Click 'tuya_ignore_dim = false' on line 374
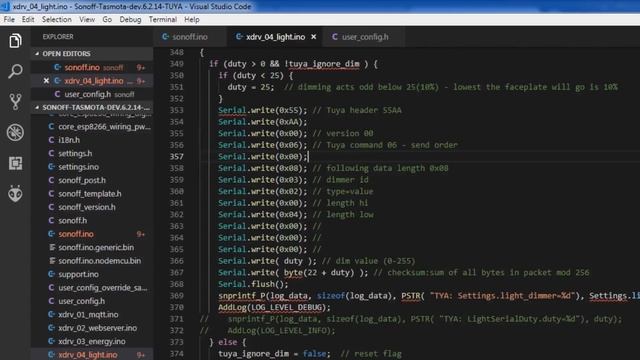Viewport: 640px width, 360px height. (272, 353)
